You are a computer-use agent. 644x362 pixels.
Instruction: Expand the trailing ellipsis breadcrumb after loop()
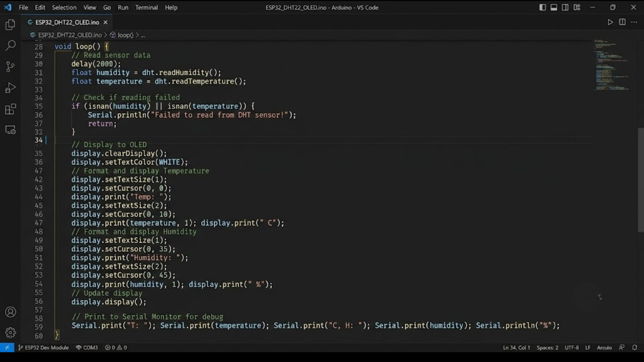[x=143, y=35]
